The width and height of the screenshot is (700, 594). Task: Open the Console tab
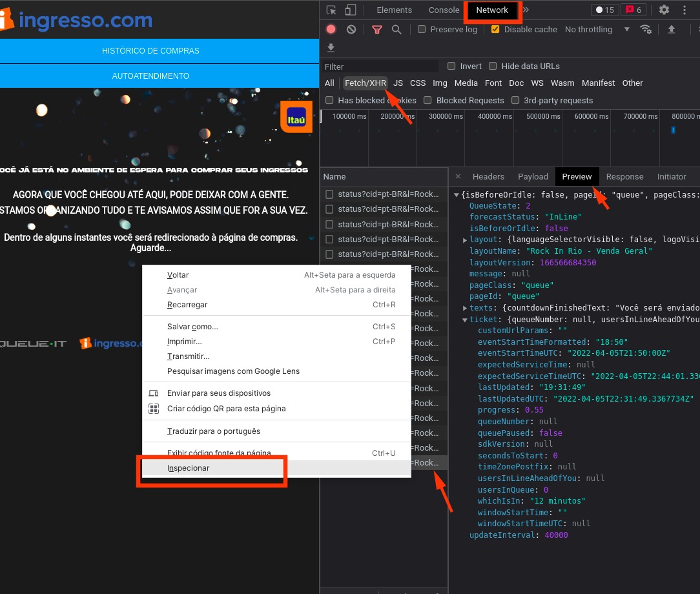click(444, 10)
